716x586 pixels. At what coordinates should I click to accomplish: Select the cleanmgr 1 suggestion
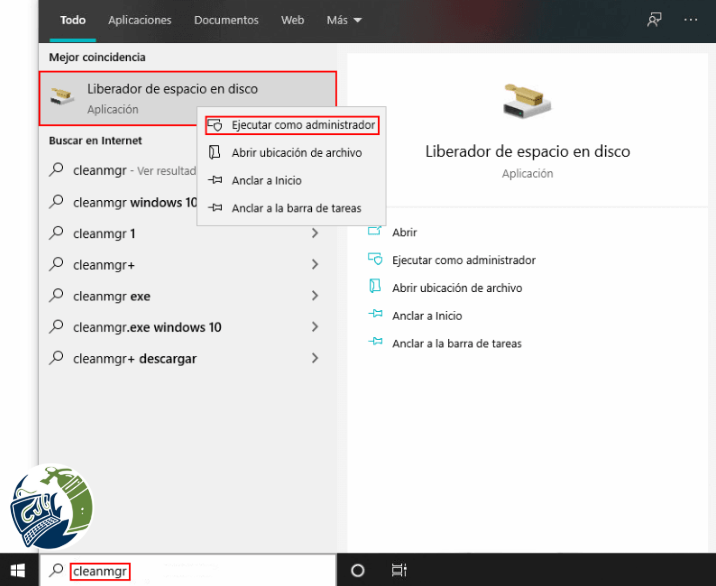point(188,233)
